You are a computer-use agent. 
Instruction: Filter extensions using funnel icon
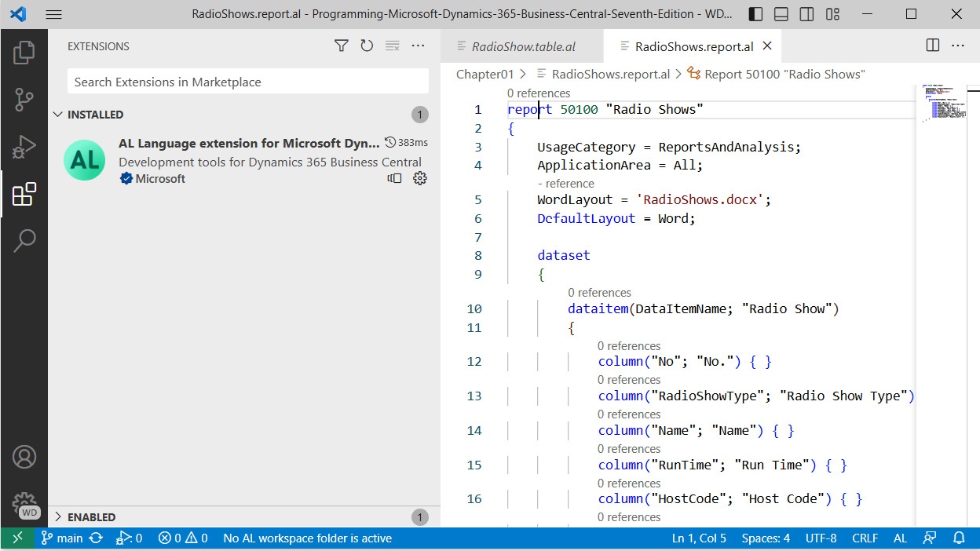(341, 46)
